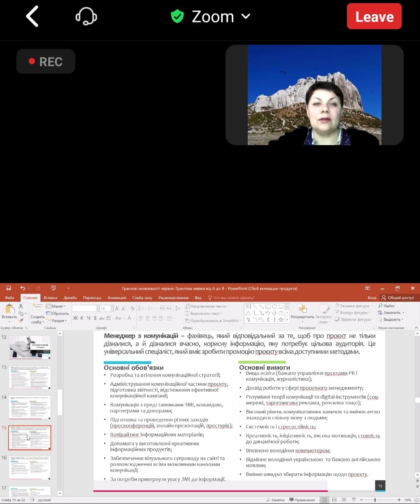Expand the Zoom meeting info dropdown
Screen dimensions: 420x504
click(245, 16)
